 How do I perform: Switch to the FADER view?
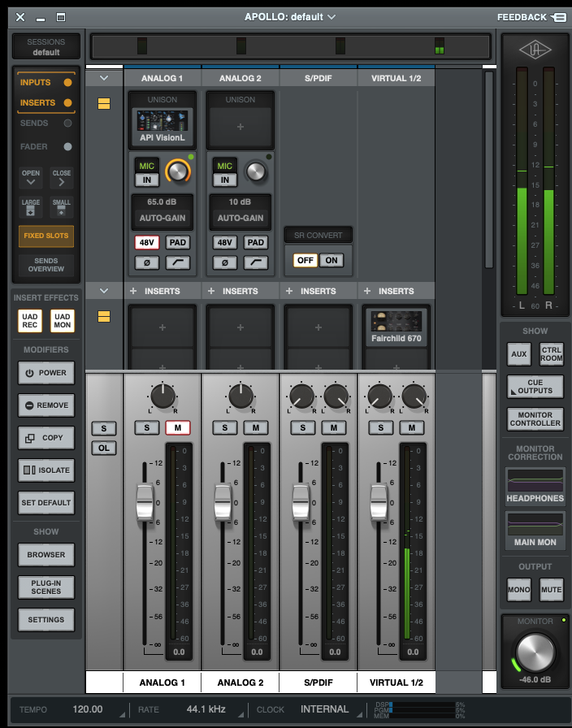pos(45,147)
